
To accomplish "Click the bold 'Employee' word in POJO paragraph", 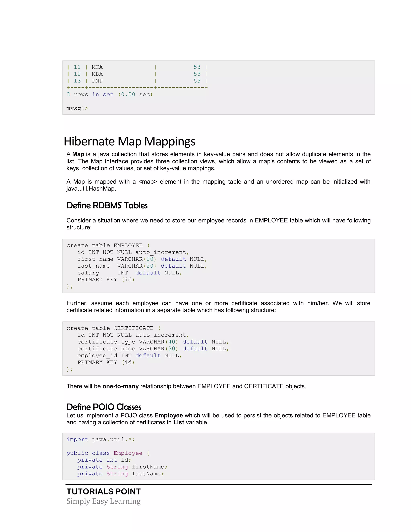I will coord(169,415).
